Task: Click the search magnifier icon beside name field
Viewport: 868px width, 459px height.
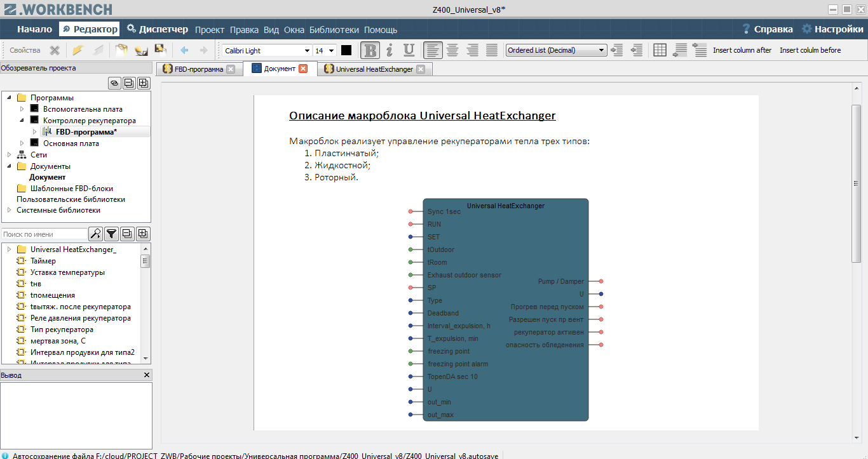Action: tap(95, 234)
